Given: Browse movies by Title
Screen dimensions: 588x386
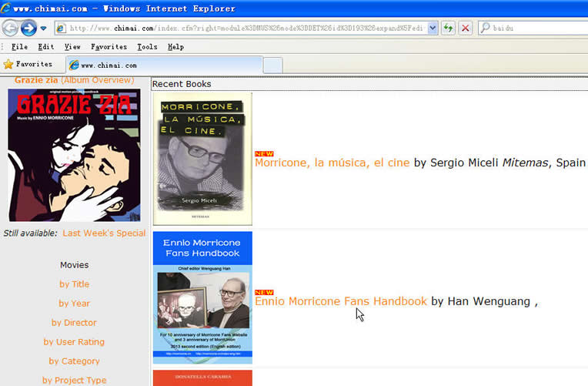Looking at the screenshot, I should click(74, 284).
